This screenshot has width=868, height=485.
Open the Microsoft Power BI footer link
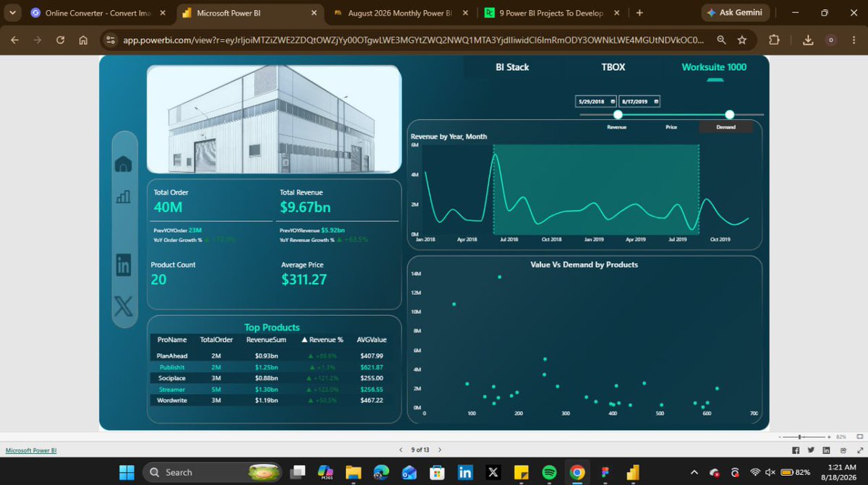tap(31, 450)
